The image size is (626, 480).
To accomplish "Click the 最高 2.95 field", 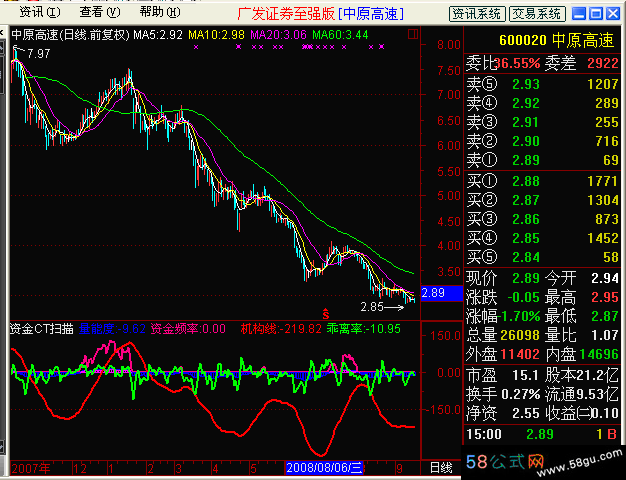I will click(x=582, y=297).
